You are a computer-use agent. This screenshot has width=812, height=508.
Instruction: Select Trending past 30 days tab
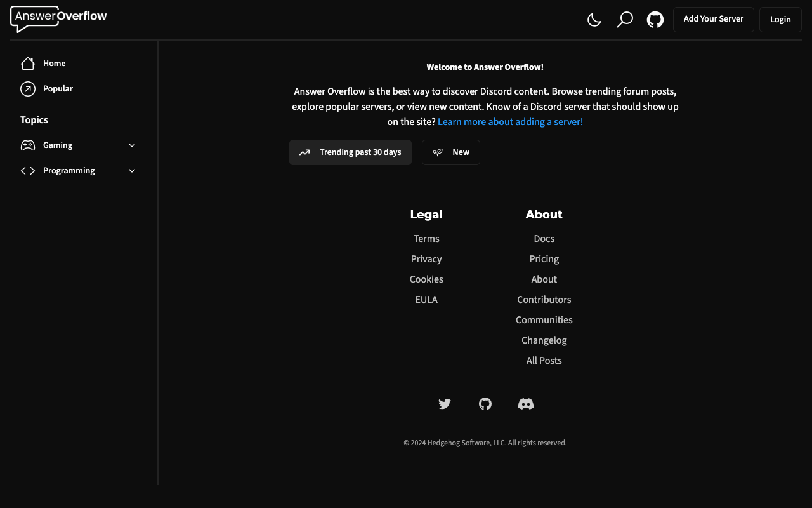[x=350, y=152]
